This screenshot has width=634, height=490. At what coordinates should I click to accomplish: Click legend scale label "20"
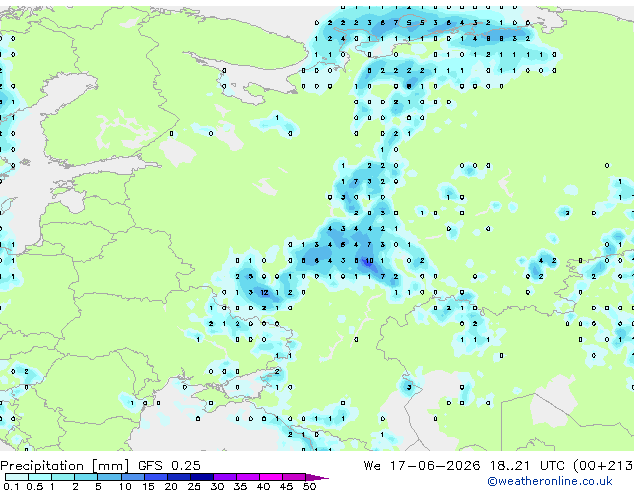pos(171,486)
